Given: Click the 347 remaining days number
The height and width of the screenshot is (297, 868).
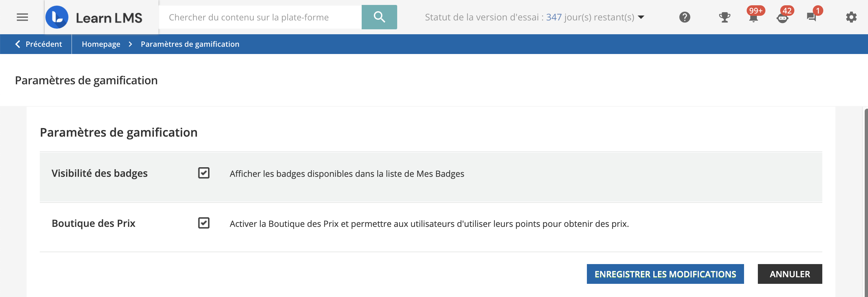Looking at the screenshot, I should tap(554, 17).
